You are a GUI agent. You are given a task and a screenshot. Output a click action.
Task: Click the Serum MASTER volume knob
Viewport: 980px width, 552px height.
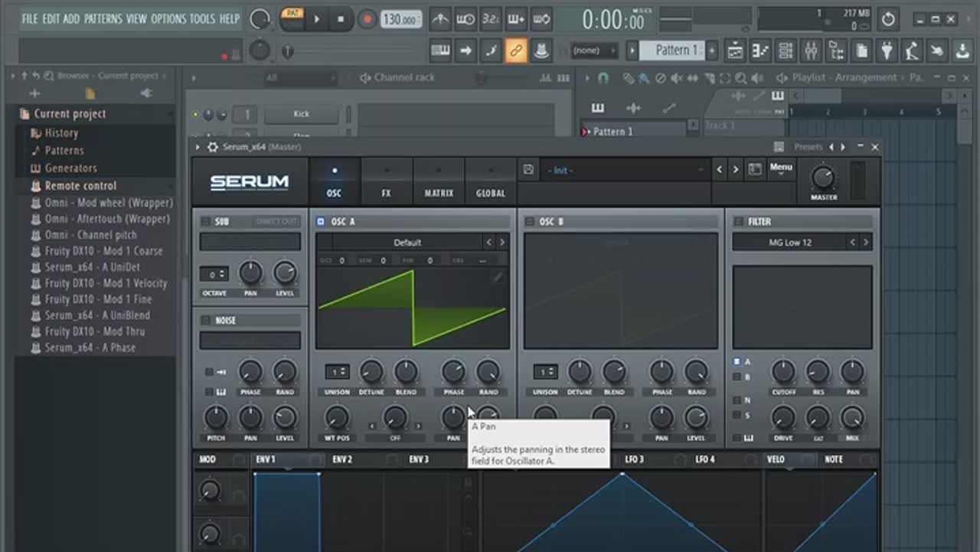(x=823, y=178)
